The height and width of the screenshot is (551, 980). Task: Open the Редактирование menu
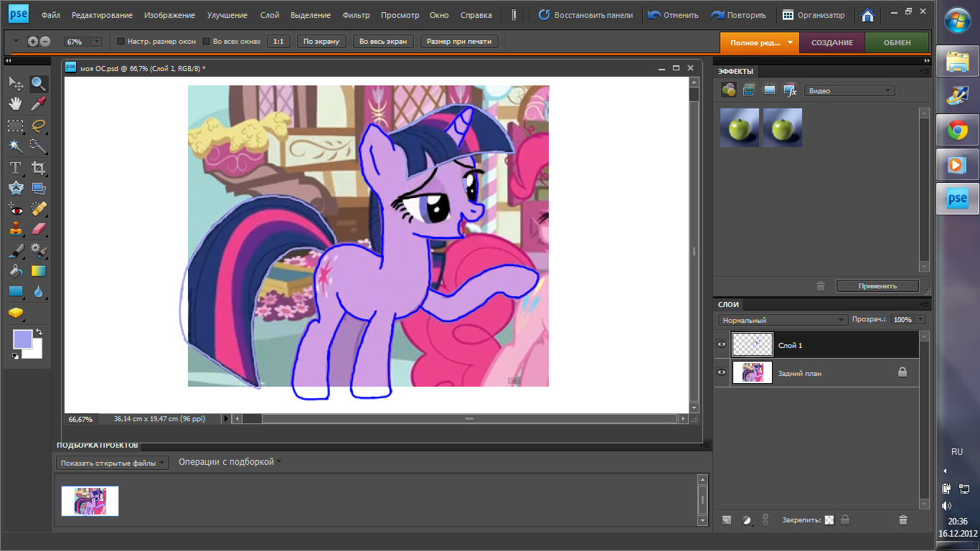[x=103, y=15]
